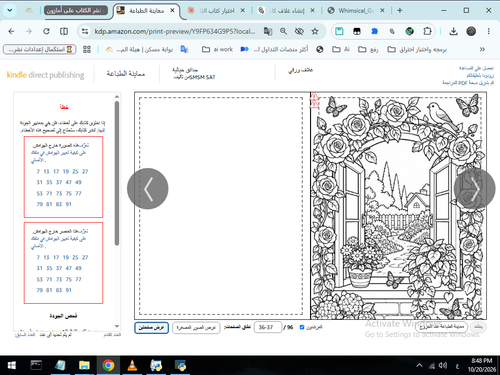Image resolution: width=500 pixels, height=375 pixels.
Task: Click the translate page icon
Action: click(268, 31)
